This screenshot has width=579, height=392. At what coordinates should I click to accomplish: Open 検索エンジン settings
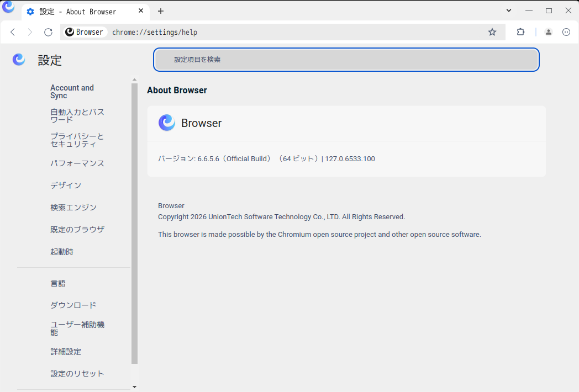[73, 208]
